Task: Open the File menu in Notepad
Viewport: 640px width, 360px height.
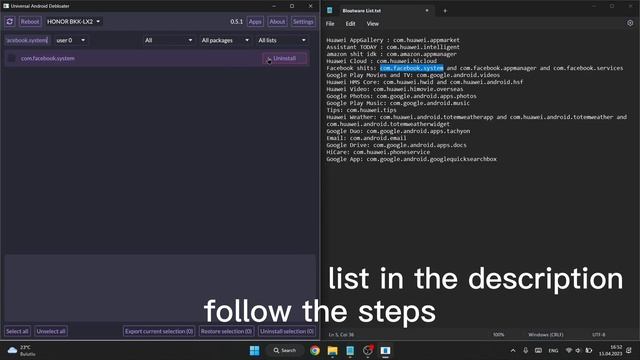Action: click(330, 24)
